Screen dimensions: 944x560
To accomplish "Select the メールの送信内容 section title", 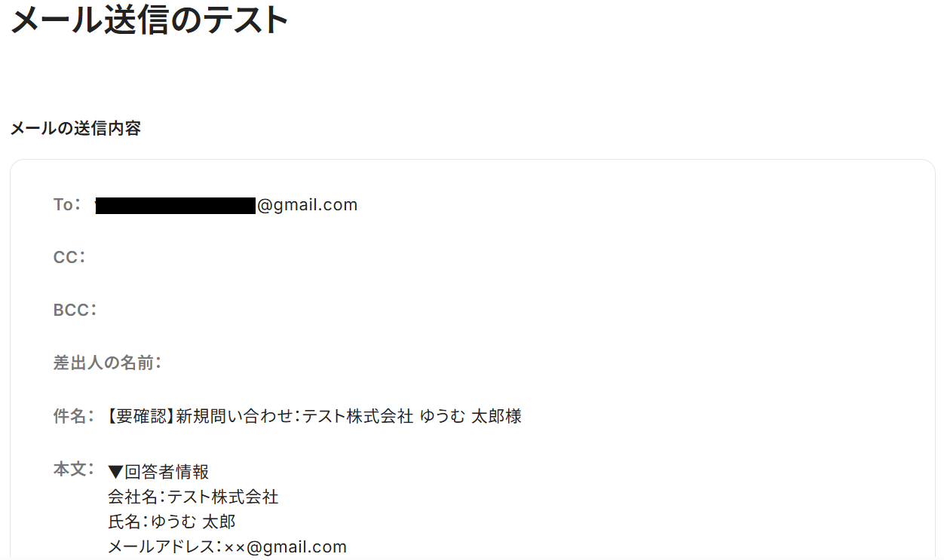I will pos(75,129).
